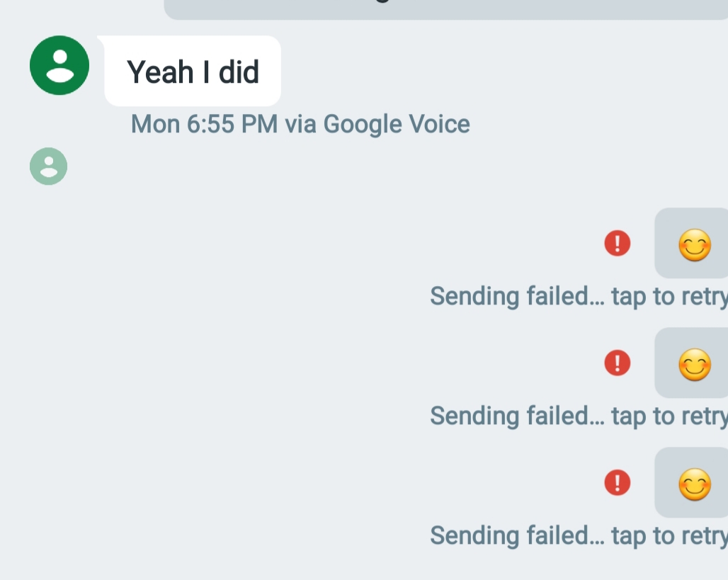Tap the green contact avatar beside "Yeah I did"

click(59, 65)
